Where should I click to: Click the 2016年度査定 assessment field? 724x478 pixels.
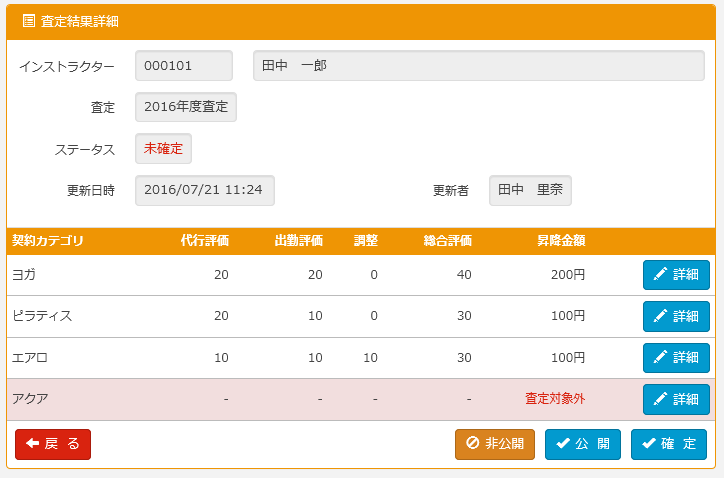point(186,107)
